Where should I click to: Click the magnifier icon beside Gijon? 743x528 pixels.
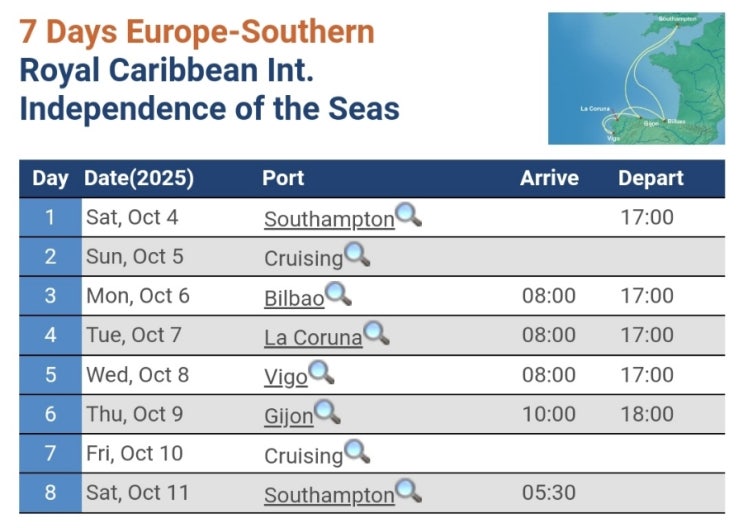pyautogui.click(x=327, y=412)
